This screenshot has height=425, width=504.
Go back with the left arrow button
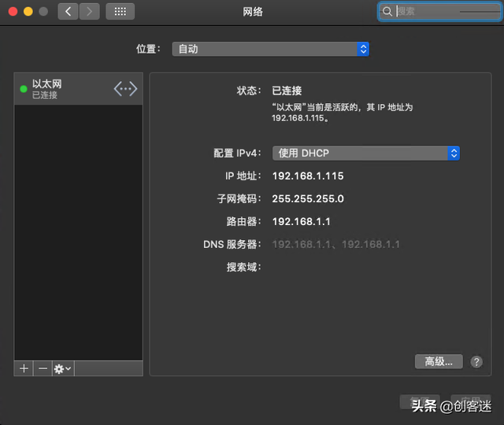coord(68,12)
